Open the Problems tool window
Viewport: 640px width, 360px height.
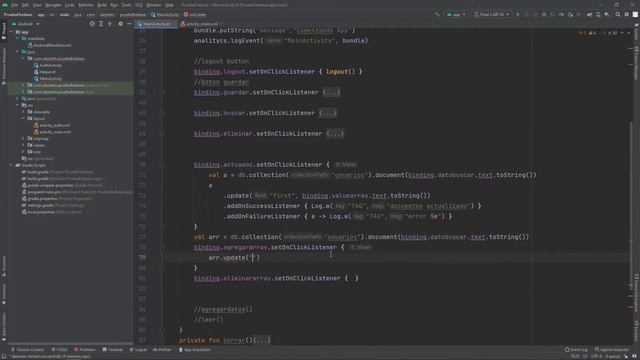[x=85, y=350]
